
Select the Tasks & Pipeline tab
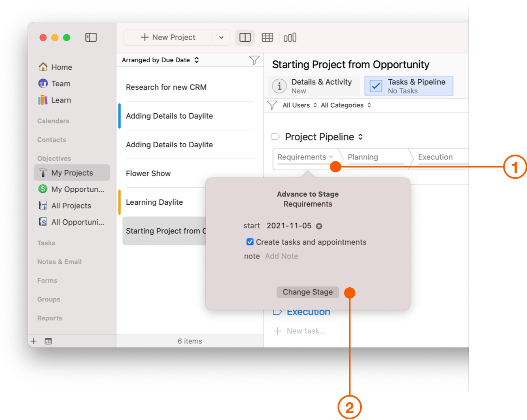409,86
